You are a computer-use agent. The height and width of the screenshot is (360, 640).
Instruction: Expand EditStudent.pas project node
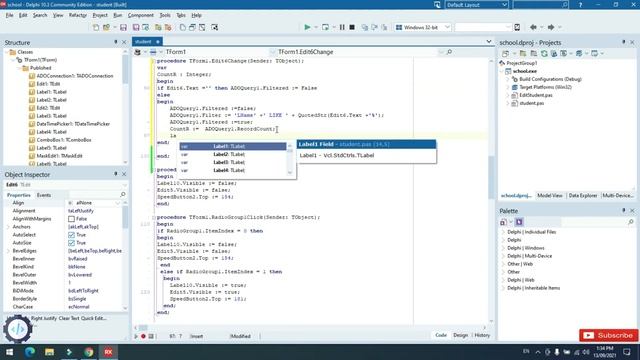coord(508,95)
